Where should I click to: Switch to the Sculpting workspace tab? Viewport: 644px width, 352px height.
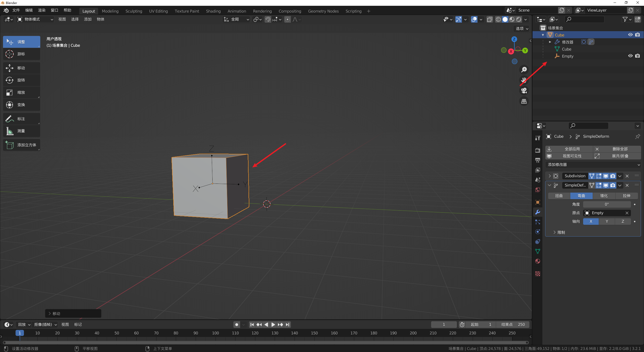tap(134, 11)
